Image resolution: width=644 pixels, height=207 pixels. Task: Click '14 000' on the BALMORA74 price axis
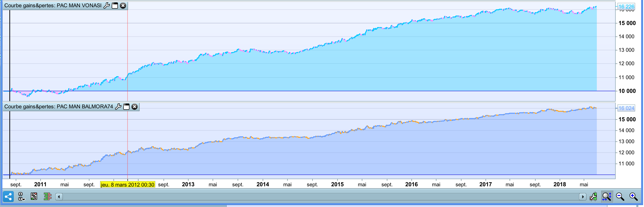626,130
